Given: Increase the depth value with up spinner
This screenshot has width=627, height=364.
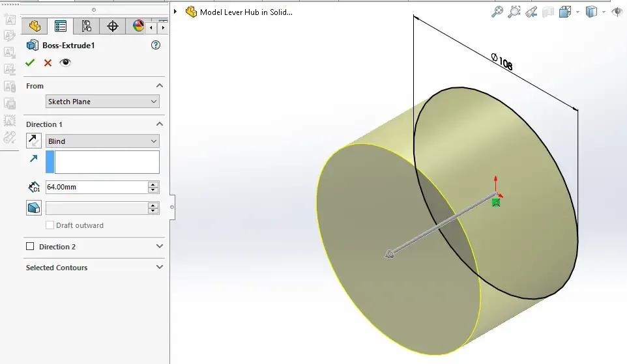Looking at the screenshot, I should [153, 184].
